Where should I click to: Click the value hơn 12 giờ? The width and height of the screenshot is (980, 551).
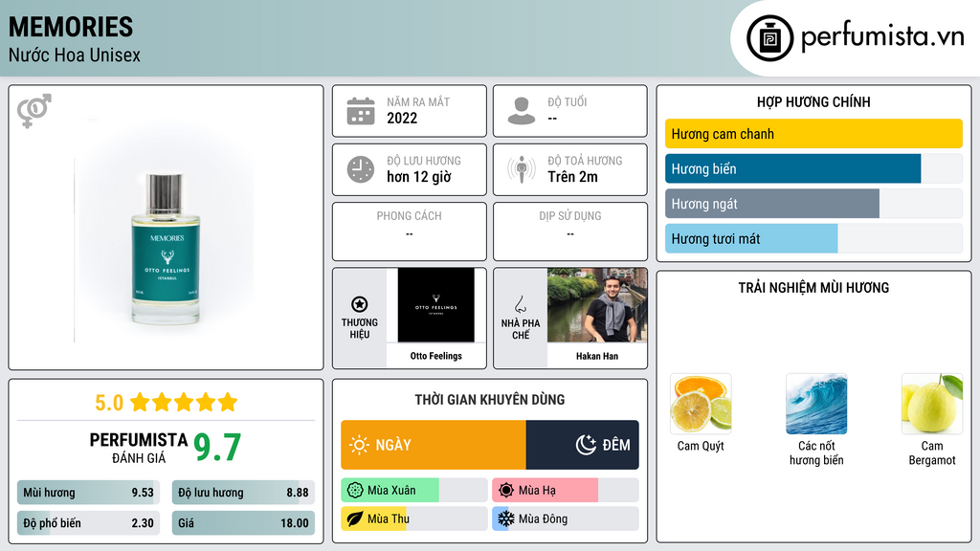(419, 177)
